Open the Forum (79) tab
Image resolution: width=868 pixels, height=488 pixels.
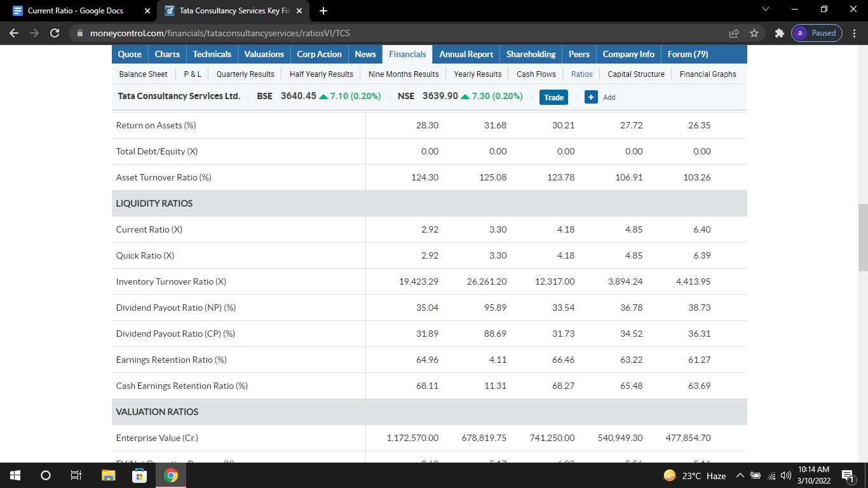click(688, 54)
